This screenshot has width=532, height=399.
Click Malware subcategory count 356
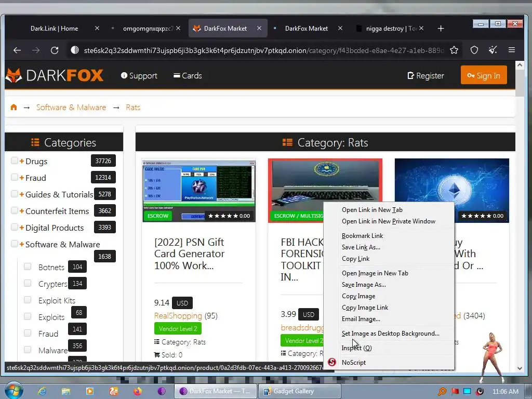77,345
